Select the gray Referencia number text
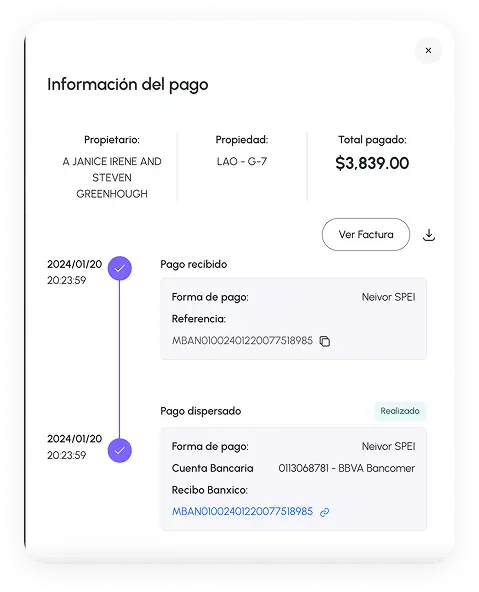This screenshot has height=592, width=479. (x=242, y=341)
